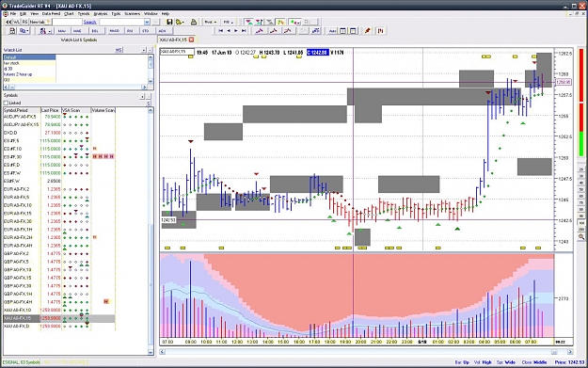Toggle the Linked checkbox

[x=6, y=103]
